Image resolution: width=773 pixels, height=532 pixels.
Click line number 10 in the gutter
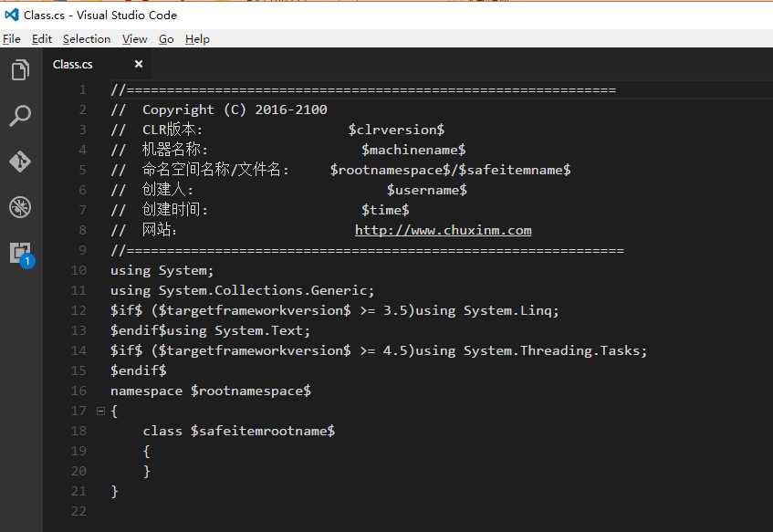pyautogui.click(x=78, y=270)
